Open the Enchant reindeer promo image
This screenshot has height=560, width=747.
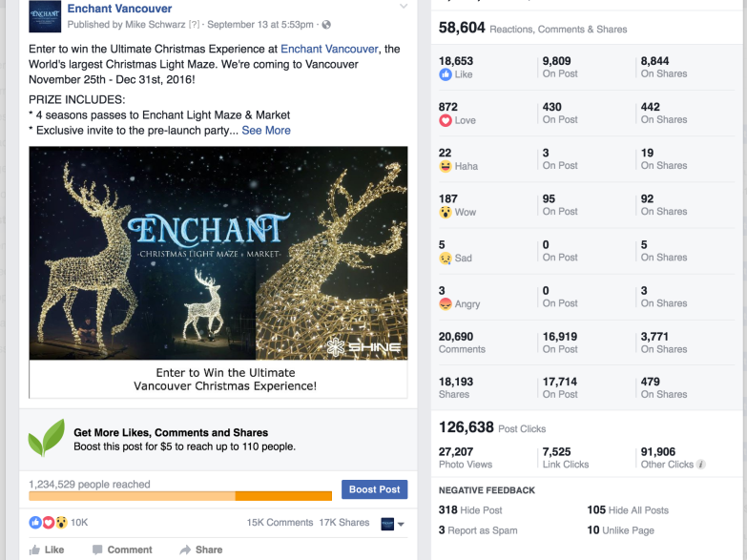point(218,253)
